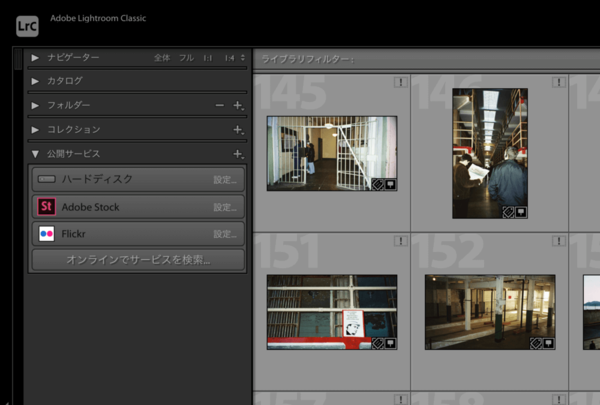Click comment badge on photo 146
The height and width of the screenshot is (405, 600).
click(x=521, y=212)
